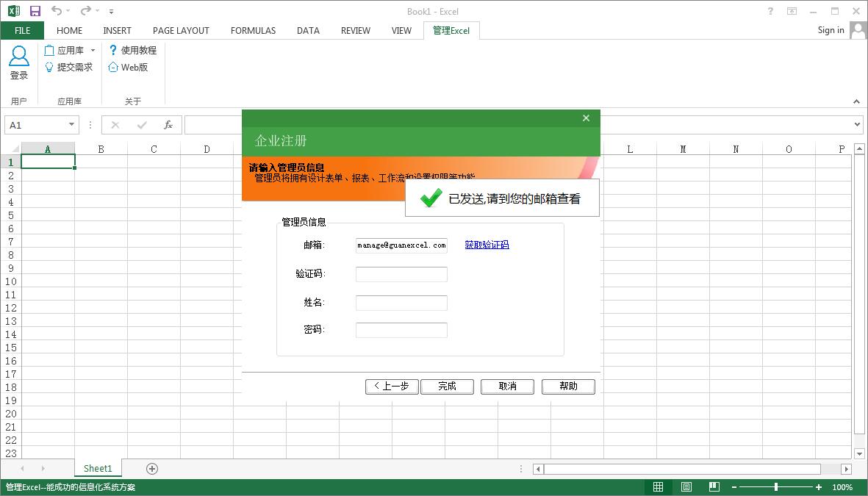This screenshot has height=496, width=868.
Task: Click the Select All corner triangle
Action: pyautogui.click(x=15, y=148)
